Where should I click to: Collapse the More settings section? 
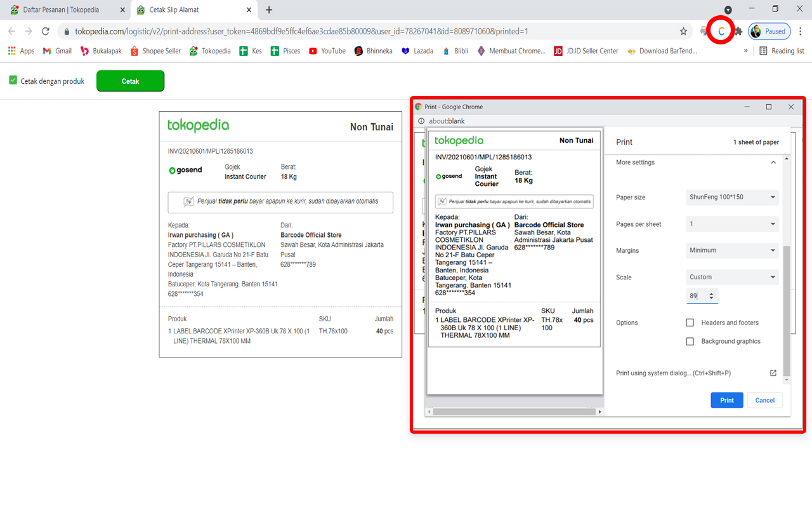pos(773,163)
